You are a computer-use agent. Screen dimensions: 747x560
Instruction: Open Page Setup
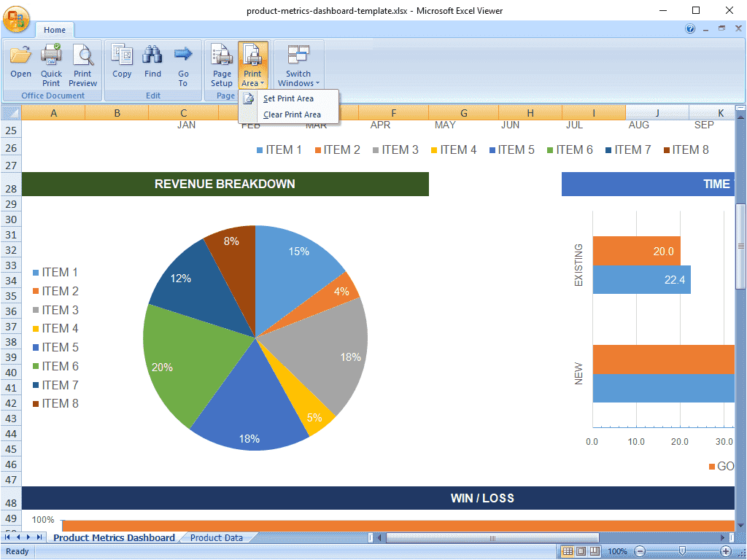(222, 66)
